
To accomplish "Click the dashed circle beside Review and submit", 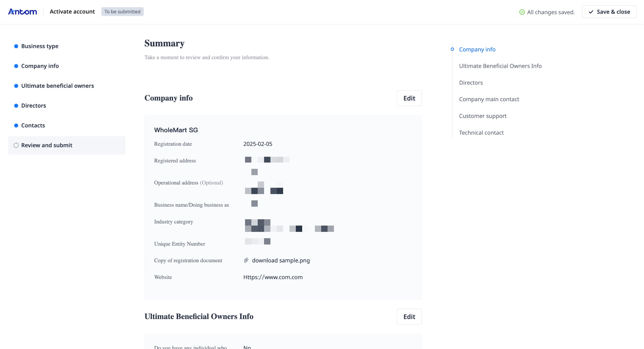I will (x=16, y=145).
